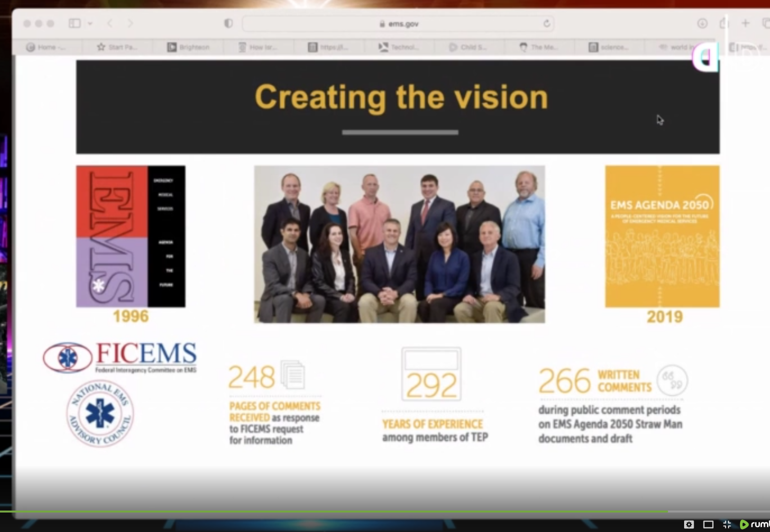770x532 pixels.
Task: Click the Share button in Safari toolbar
Action: pos(723,23)
